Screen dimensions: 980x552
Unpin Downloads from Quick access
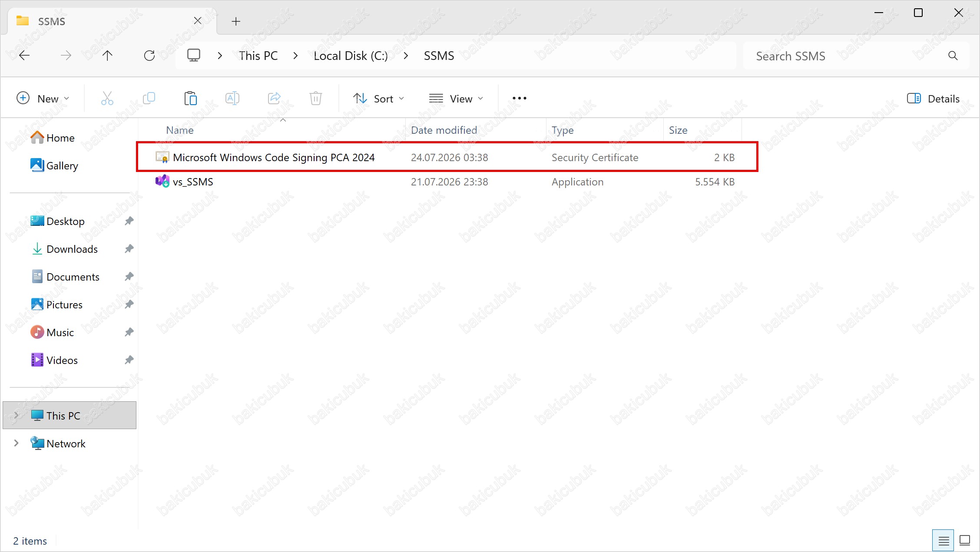129,249
